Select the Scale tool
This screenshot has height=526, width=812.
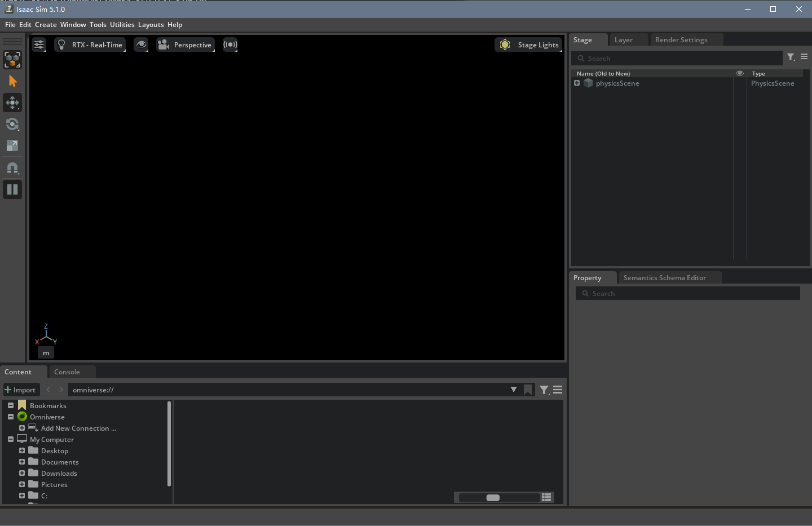point(12,145)
